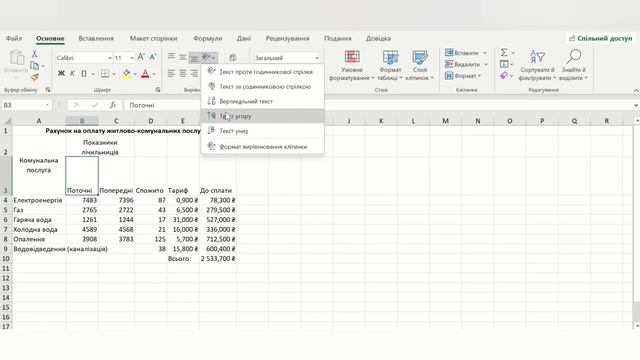Open Буфер обміну dialog launcher
The image size is (640, 360).
pos(48,89)
